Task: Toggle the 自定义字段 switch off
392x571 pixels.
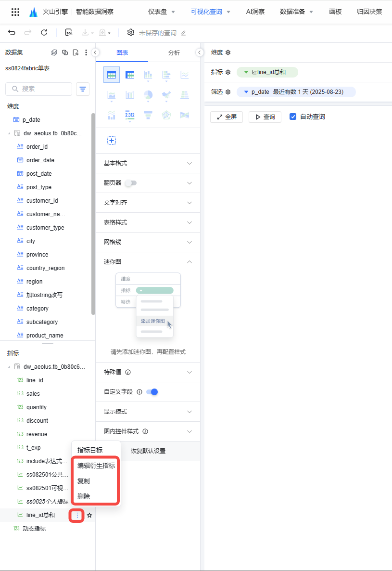Action: tap(152, 392)
